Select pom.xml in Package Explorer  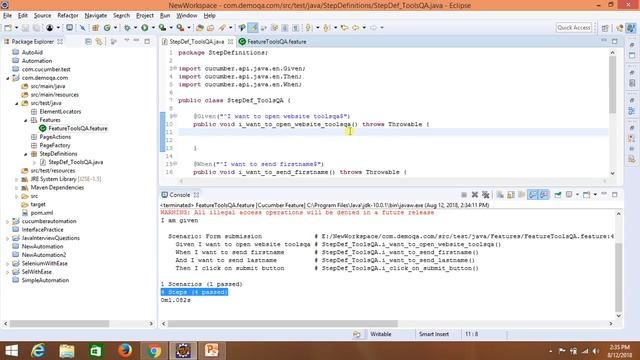42,213
